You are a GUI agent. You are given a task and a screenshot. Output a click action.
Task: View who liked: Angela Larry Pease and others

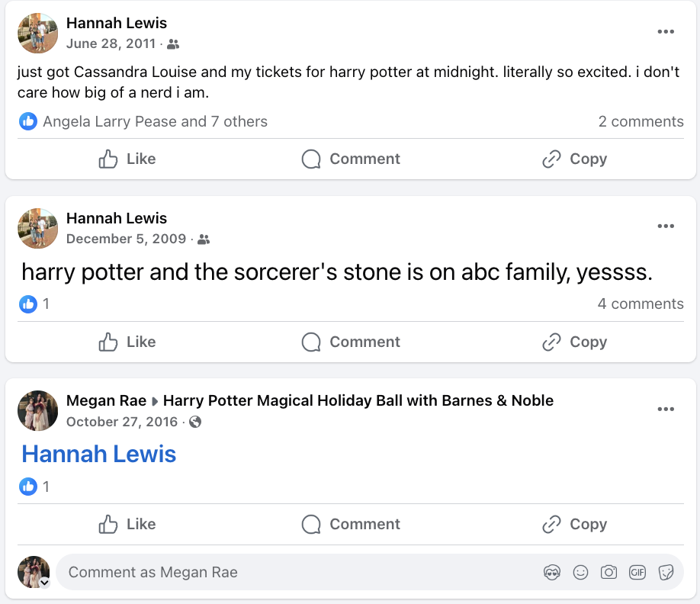coord(155,121)
